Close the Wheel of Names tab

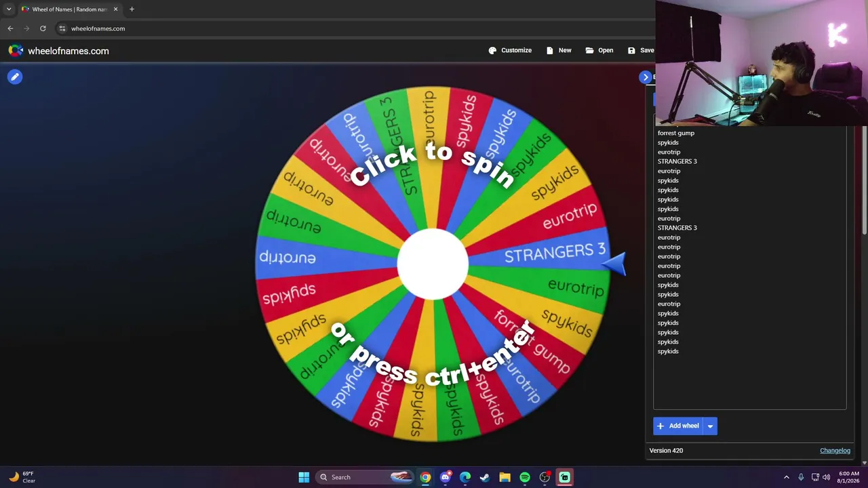115,9
